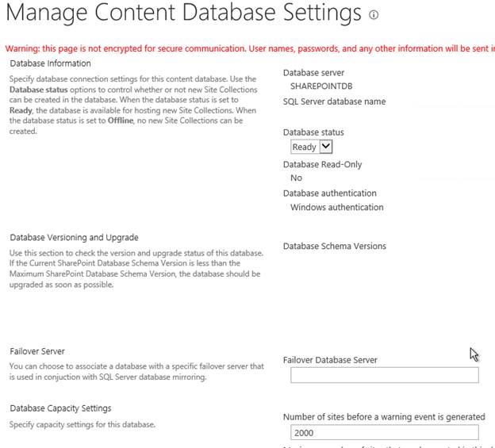Click the Failover Database Server label
Screen dimensions: 495x448
point(330,360)
